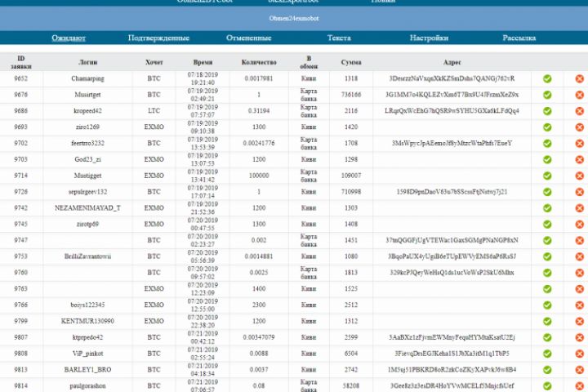Switch to Подтвержденные tab
Image resolution: width=588 pixels, height=392 pixels.
tap(158, 38)
